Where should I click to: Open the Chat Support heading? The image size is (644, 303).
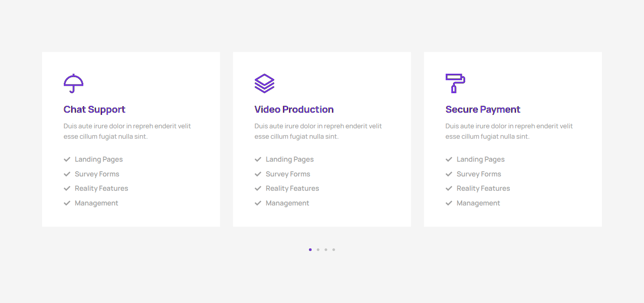point(94,110)
